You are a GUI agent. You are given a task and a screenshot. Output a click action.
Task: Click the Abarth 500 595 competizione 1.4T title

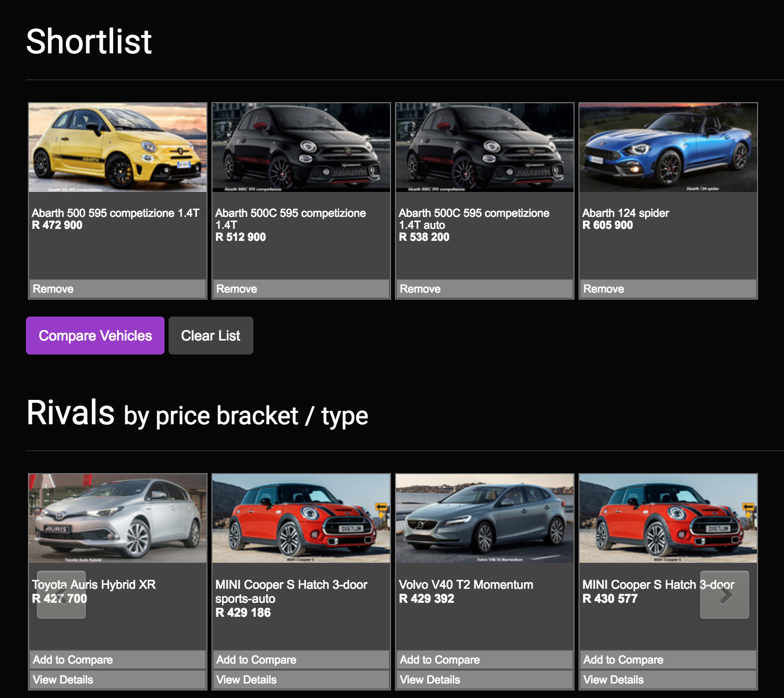tap(116, 213)
